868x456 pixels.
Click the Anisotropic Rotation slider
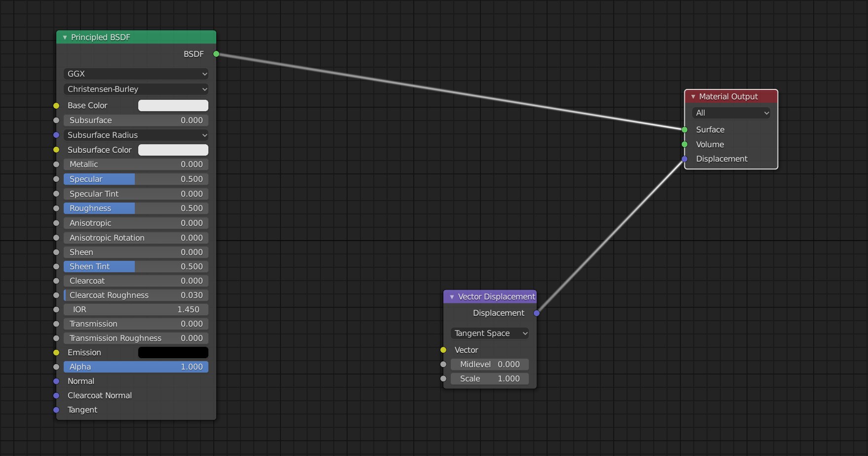point(136,238)
